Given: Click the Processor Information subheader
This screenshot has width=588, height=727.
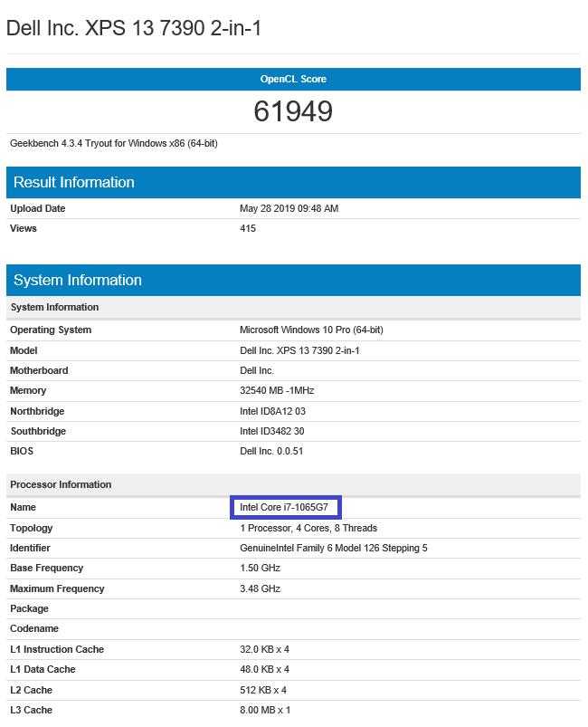Looking at the screenshot, I should point(61,484).
